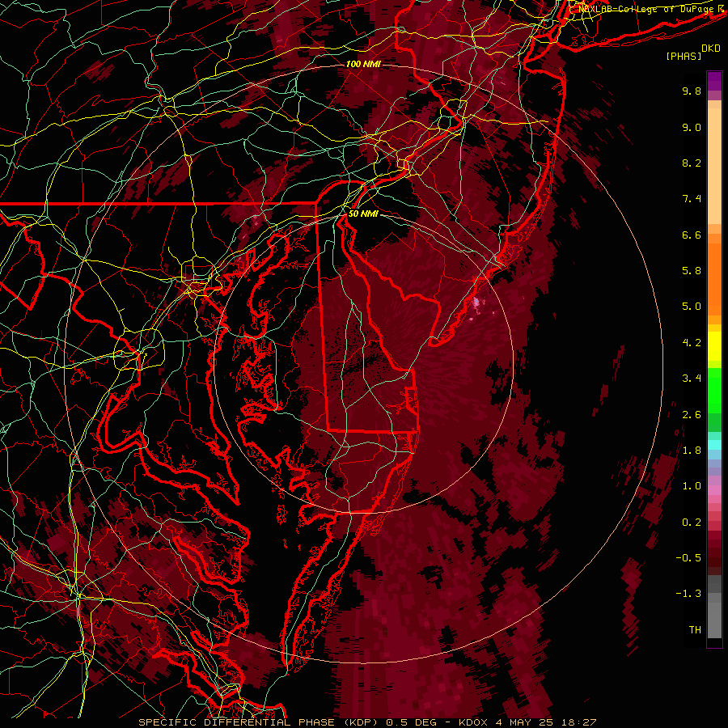This screenshot has width=728, height=728.
Task: Click the "100 NMI" range ring label
Action: pyautogui.click(x=363, y=64)
